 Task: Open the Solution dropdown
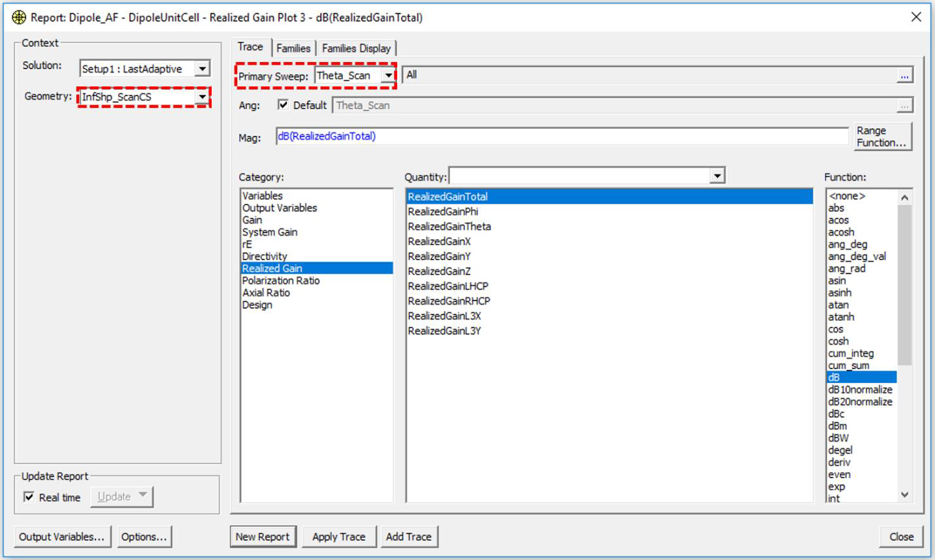tap(203, 69)
